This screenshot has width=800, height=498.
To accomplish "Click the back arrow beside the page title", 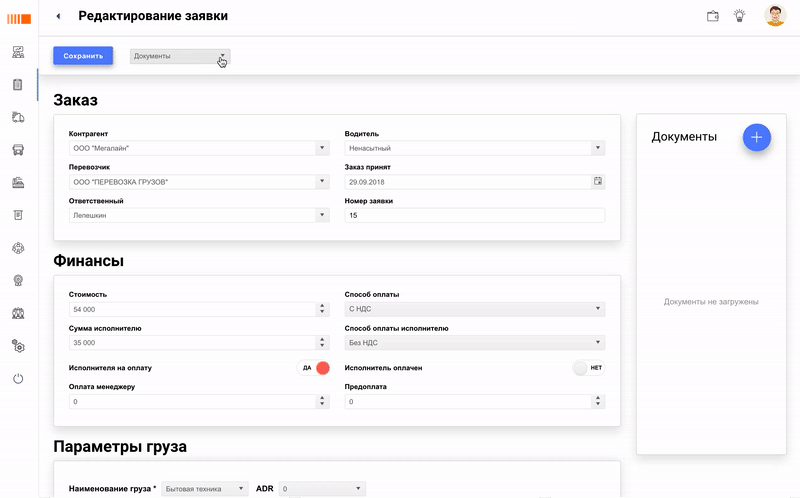I will (x=59, y=16).
